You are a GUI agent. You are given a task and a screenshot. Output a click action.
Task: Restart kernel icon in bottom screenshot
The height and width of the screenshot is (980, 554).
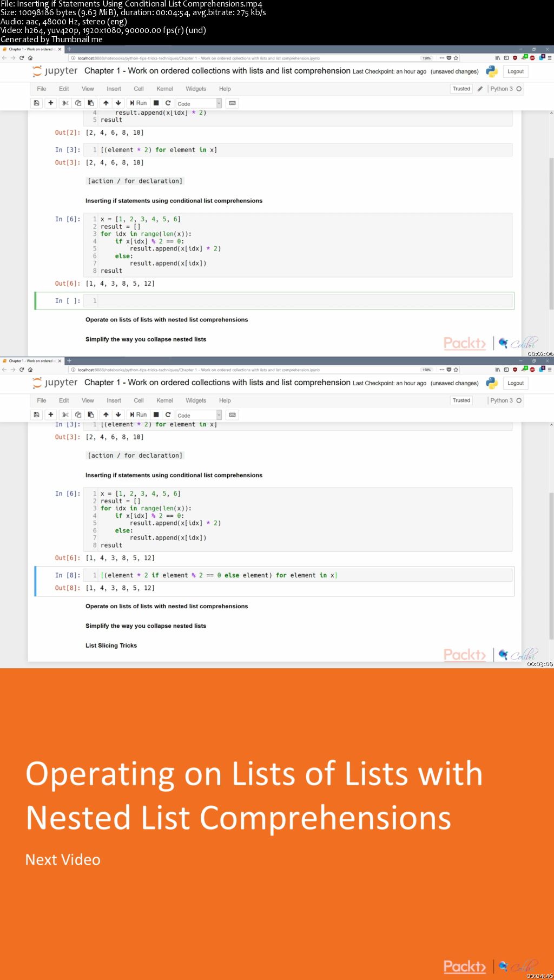point(168,415)
